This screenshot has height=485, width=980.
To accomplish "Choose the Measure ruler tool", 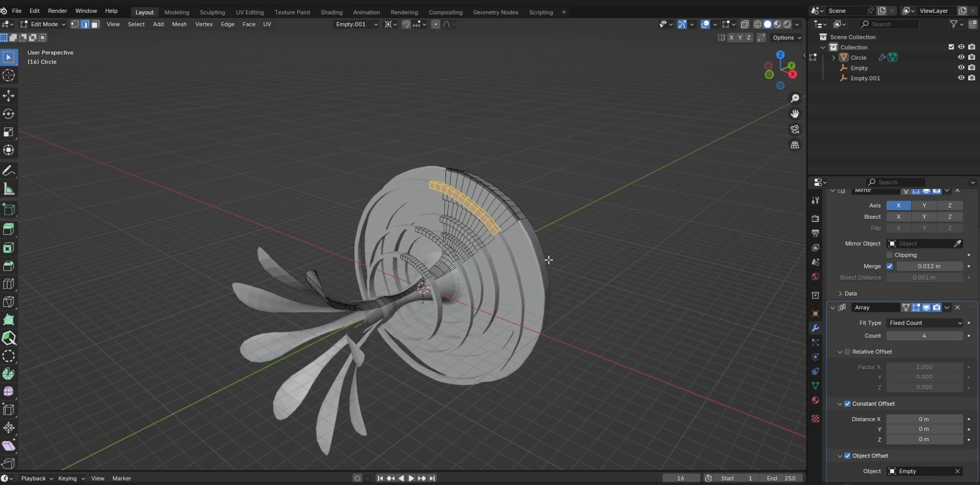I will coord(9,189).
